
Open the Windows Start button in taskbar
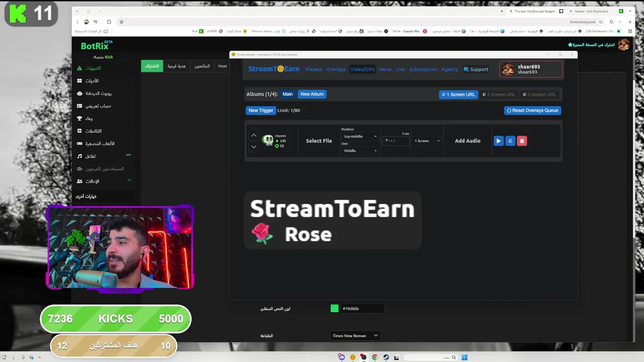[x=464, y=357]
